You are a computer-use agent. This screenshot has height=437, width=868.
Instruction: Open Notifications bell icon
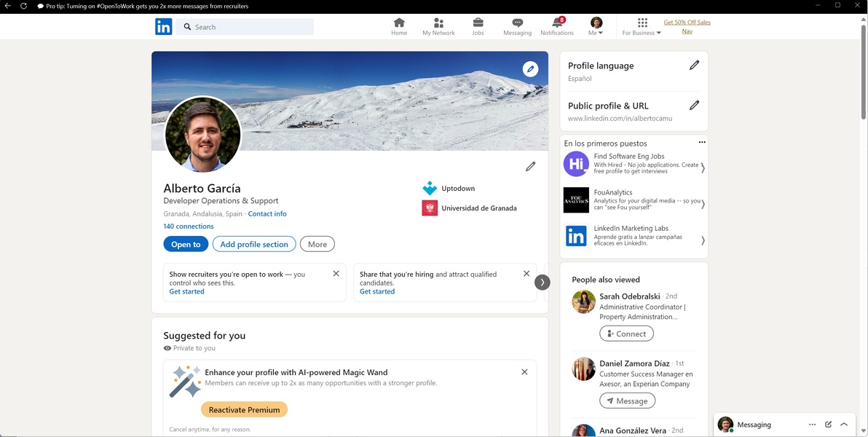(557, 23)
